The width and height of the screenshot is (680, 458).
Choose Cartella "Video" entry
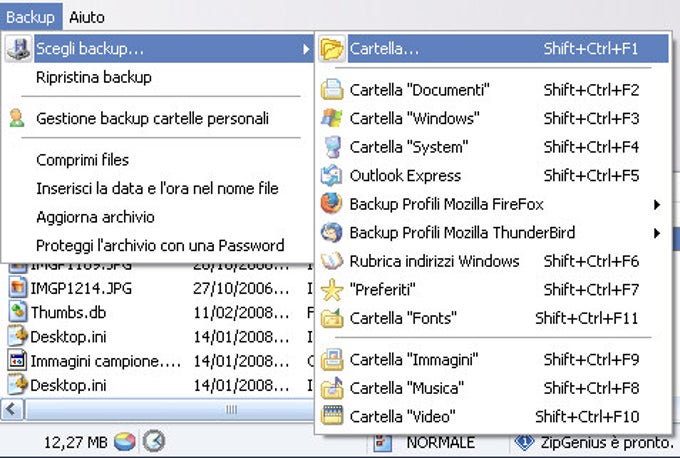[x=494, y=417]
